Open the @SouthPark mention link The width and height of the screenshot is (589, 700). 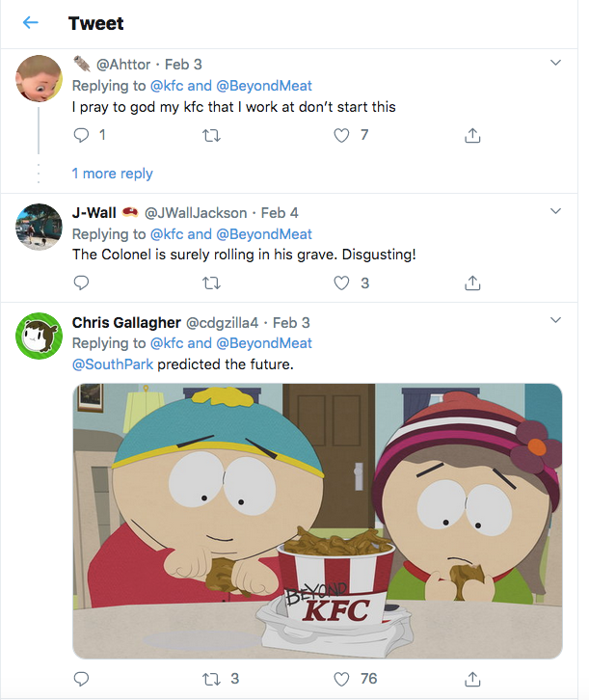[113, 364]
